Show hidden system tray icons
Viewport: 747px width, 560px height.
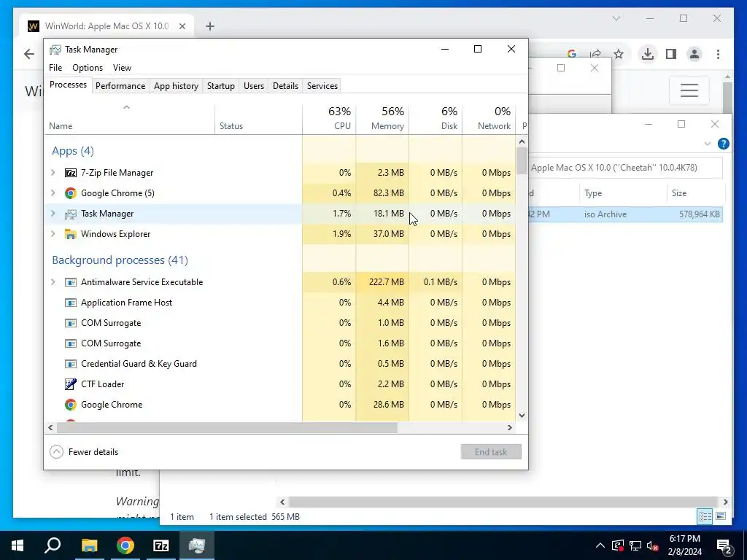coord(600,545)
